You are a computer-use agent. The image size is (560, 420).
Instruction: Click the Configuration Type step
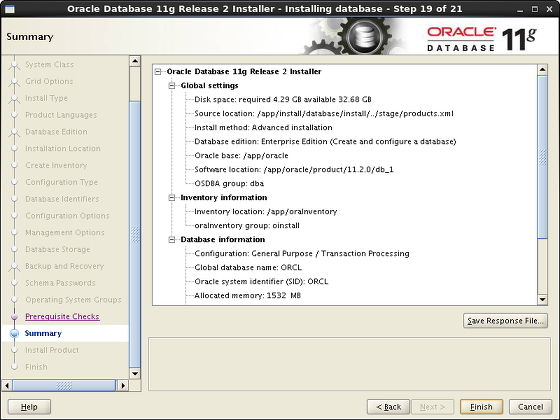61,182
